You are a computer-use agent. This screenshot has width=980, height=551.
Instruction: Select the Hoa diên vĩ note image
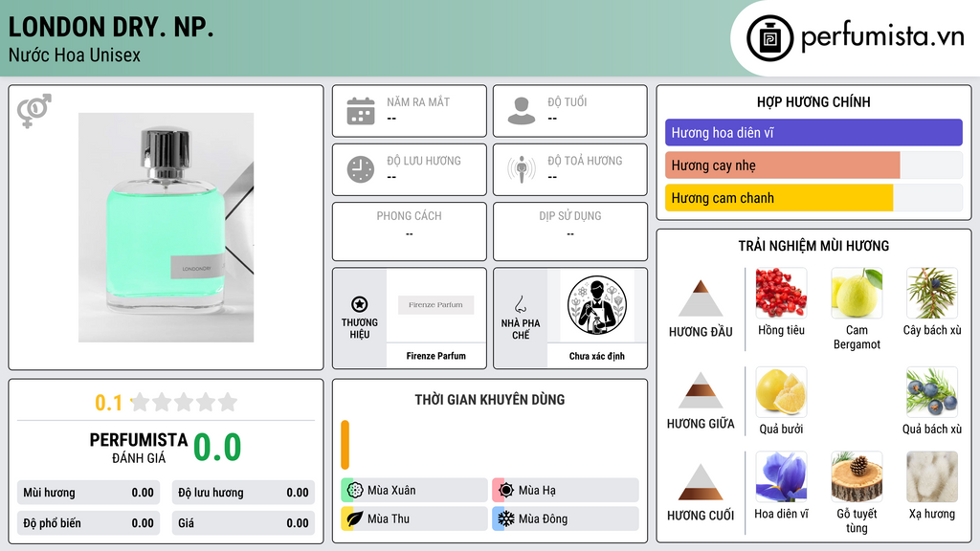781,477
